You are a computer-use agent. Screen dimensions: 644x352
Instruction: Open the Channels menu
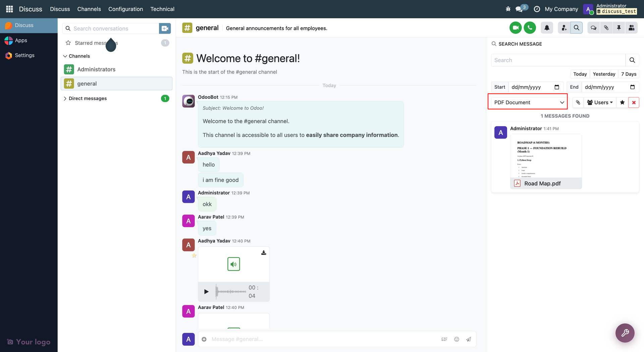(89, 9)
